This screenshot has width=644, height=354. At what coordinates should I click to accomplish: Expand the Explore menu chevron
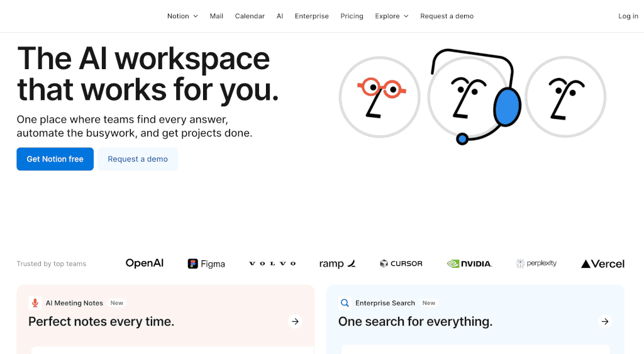click(406, 16)
